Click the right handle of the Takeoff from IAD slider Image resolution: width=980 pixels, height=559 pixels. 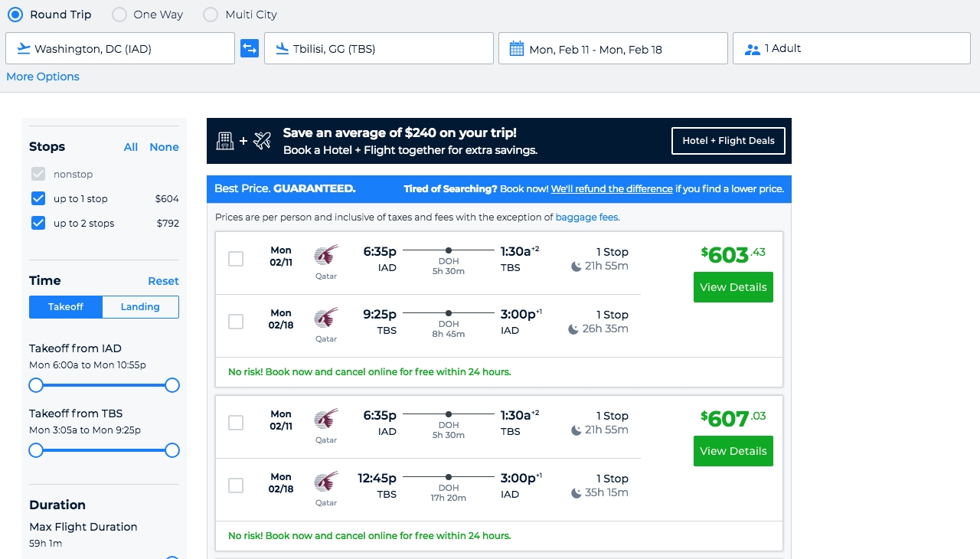tap(172, 385)
